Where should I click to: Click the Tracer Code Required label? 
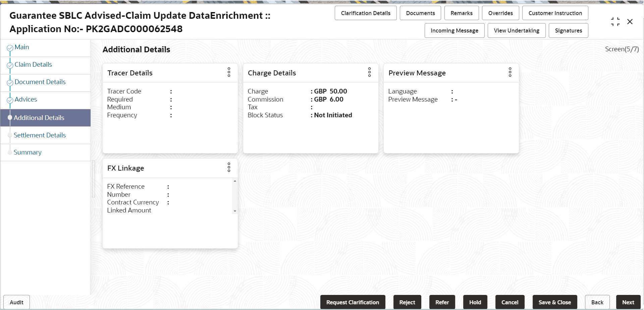[x=124, y=95]
